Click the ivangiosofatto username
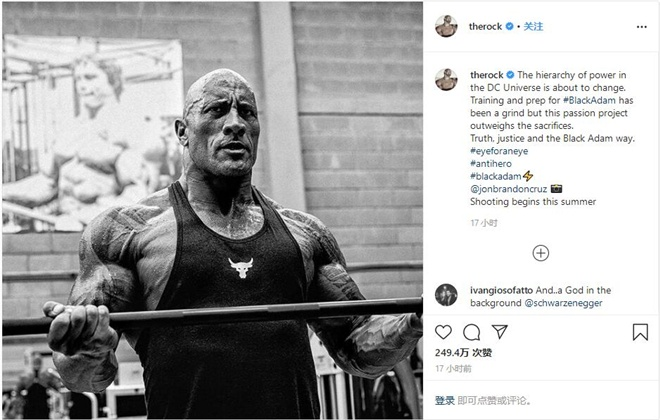Screen dimensions: 660x420 tap(501, 290)
